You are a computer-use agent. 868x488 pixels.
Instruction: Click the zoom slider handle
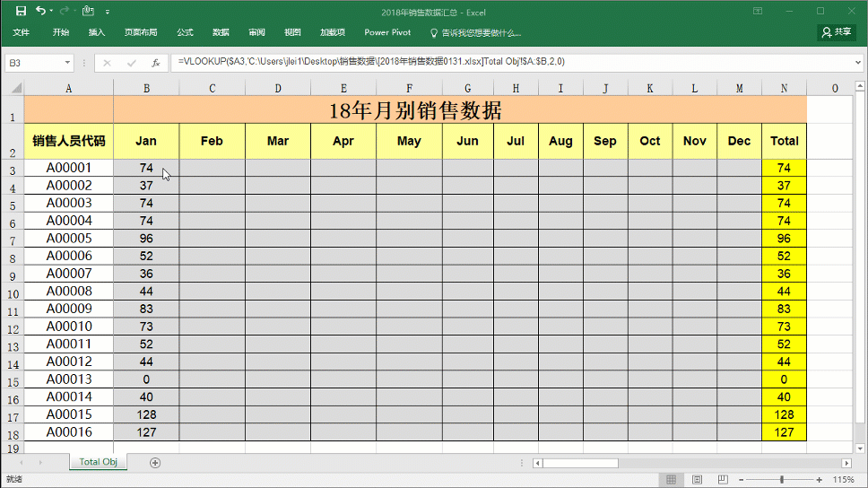[x=782, y=480]
